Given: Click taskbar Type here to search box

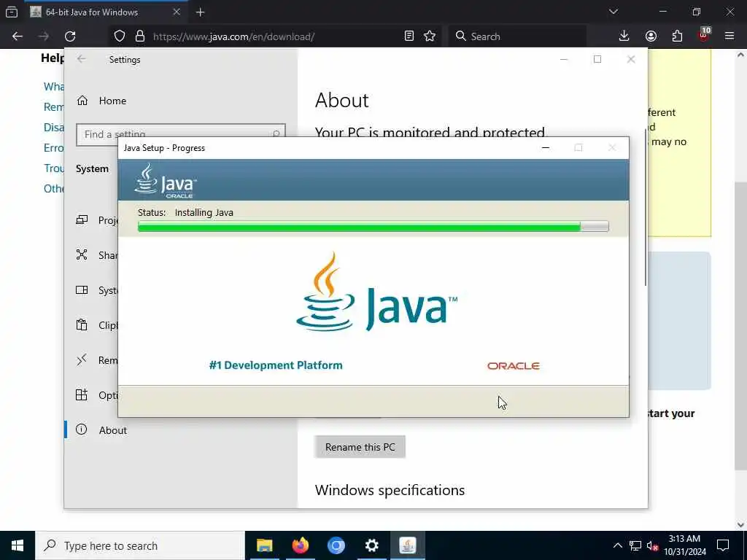Looking at the screenshot, I should pyautogui.click(x=139, y=545).
